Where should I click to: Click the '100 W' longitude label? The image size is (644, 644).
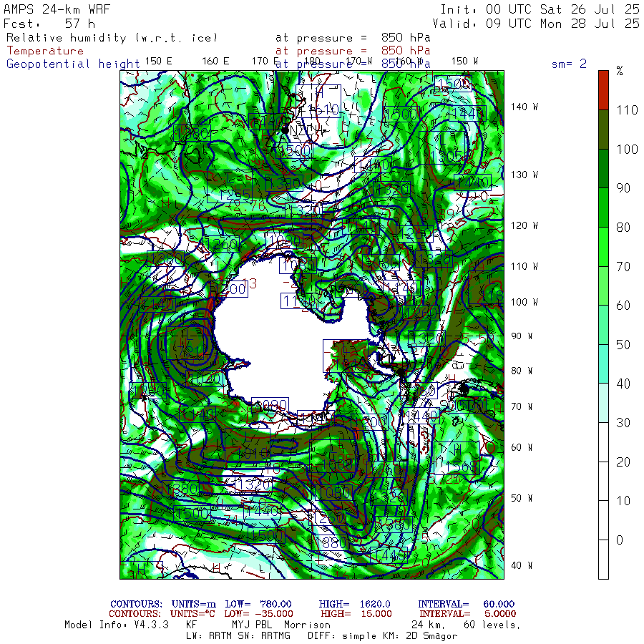coord(524,302)
